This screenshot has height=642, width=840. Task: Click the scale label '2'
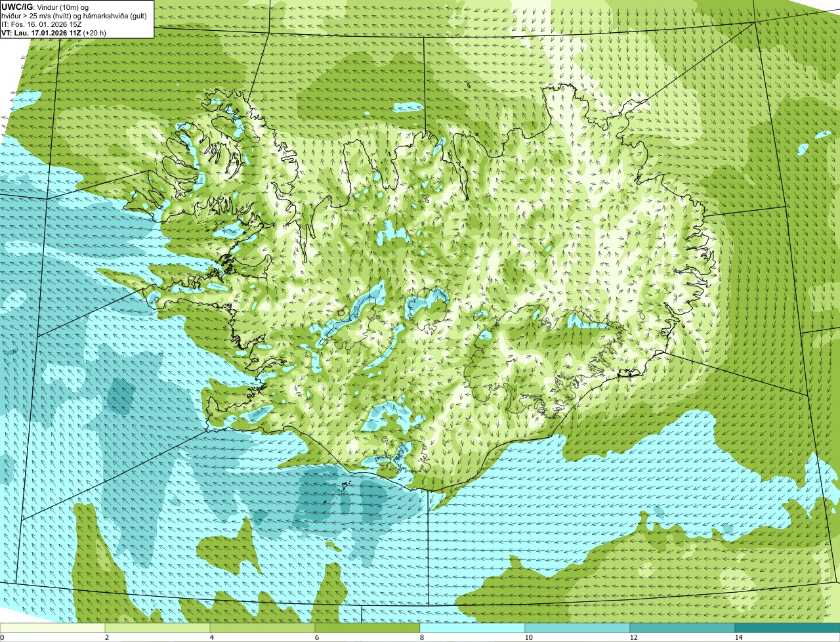(x=106, y=637)
